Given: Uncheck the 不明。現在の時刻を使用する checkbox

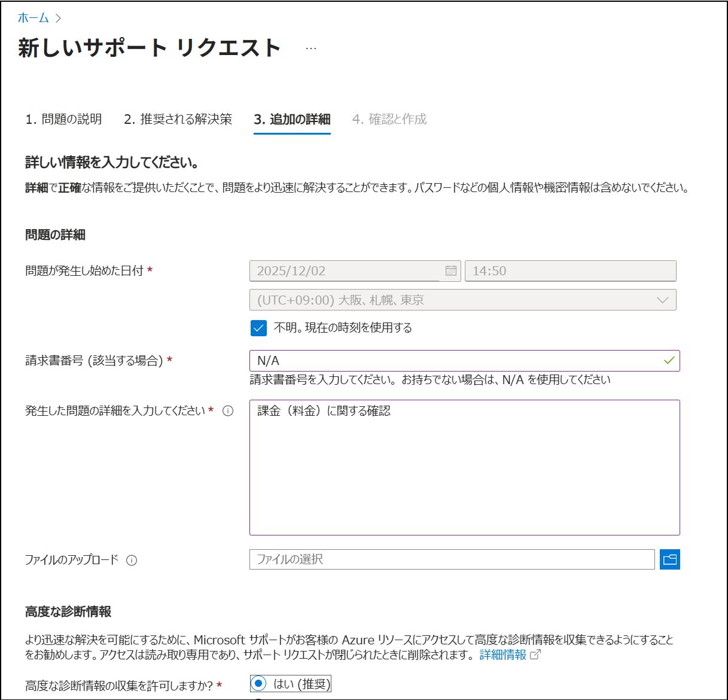Looking at the screenshot, I should click(258, 328).
